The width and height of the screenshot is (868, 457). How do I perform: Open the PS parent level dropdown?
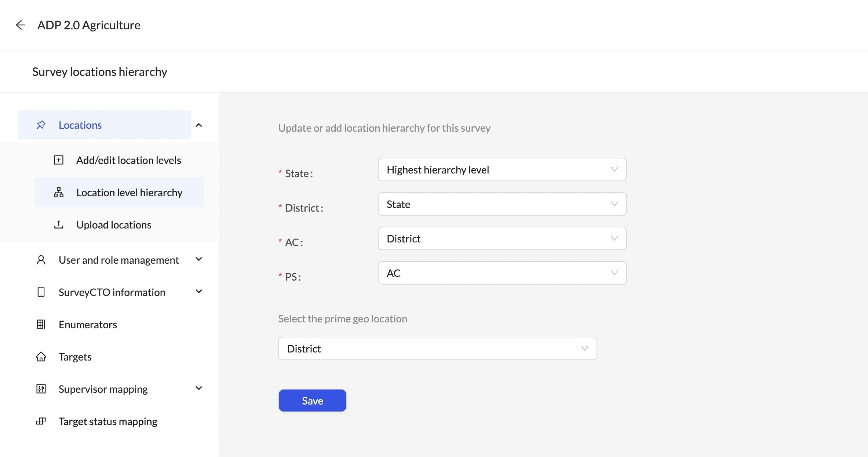tap(502, 273)
